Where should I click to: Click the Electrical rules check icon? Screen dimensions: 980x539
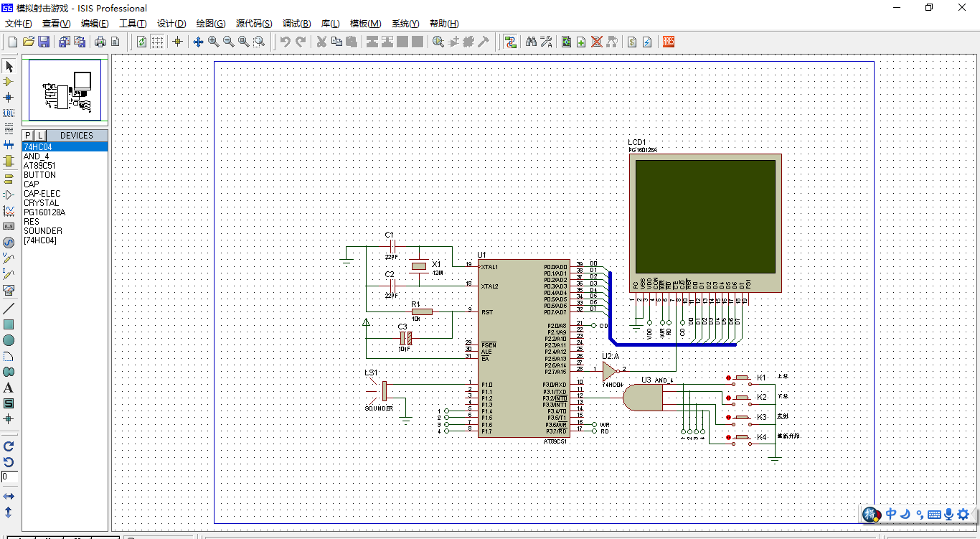pos(647,42)
